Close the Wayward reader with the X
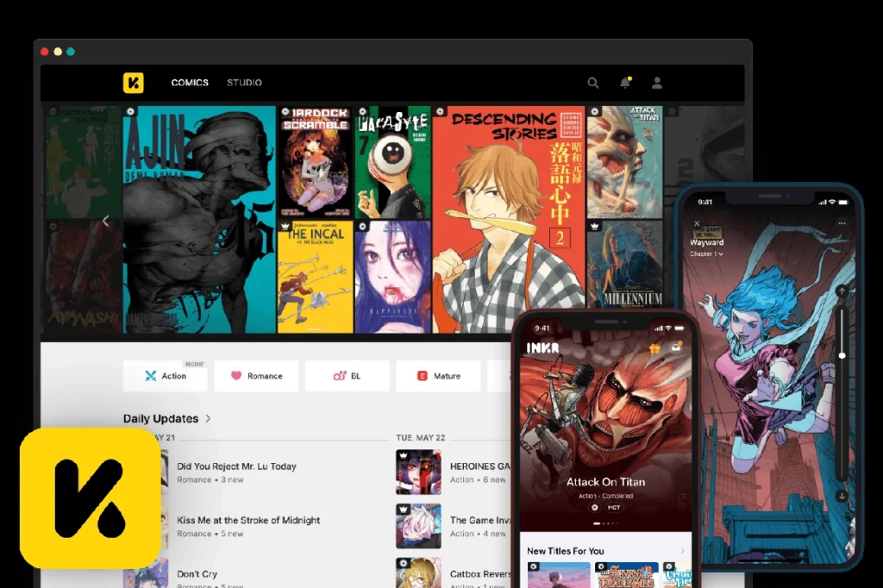 [698, 223]
